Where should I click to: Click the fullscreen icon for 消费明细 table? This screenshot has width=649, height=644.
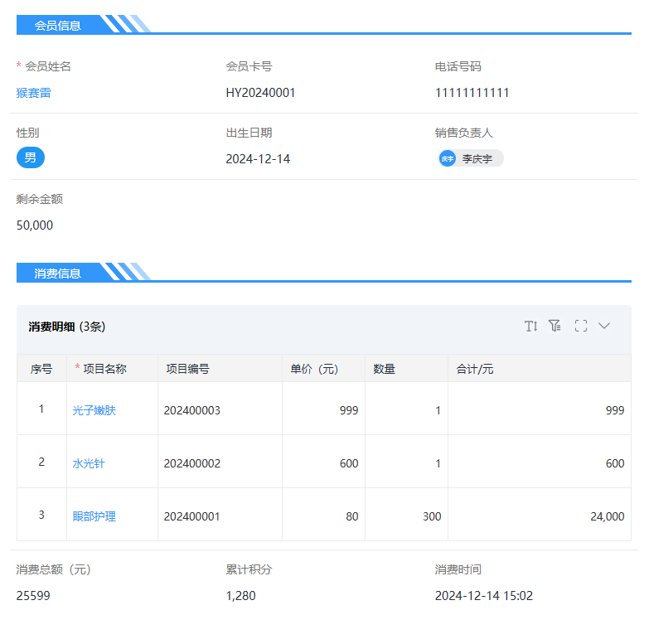580,326
